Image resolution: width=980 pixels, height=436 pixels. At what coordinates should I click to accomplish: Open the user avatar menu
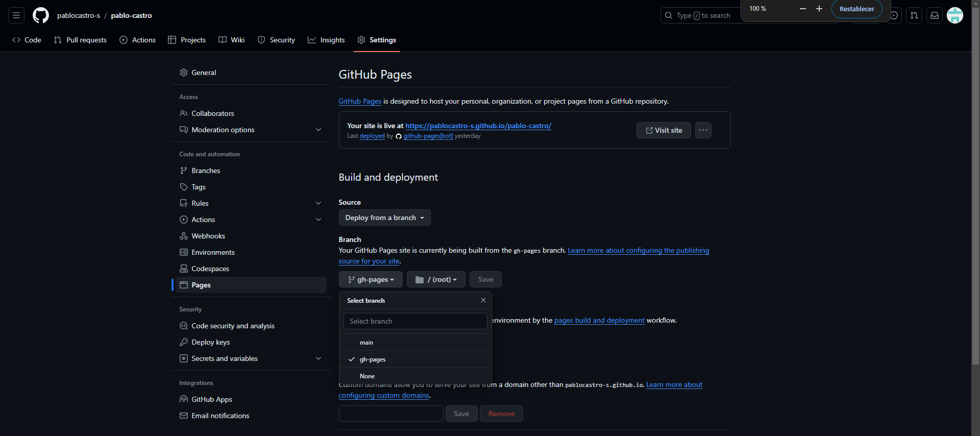(955, 15)
